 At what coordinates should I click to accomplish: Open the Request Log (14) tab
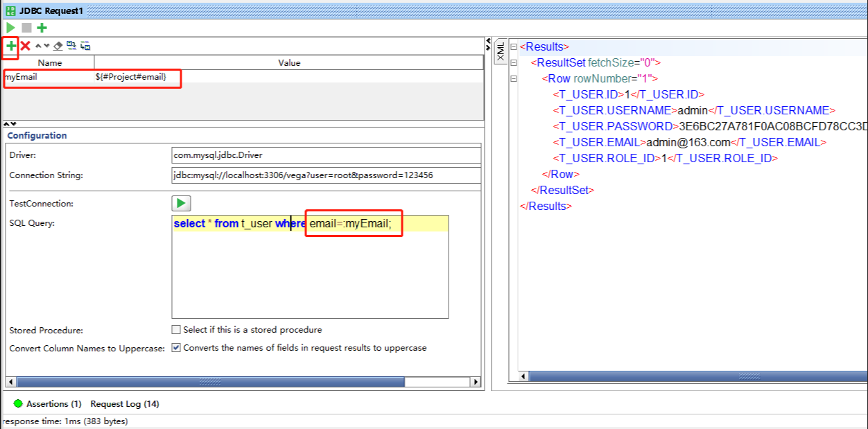click(125, 403)
